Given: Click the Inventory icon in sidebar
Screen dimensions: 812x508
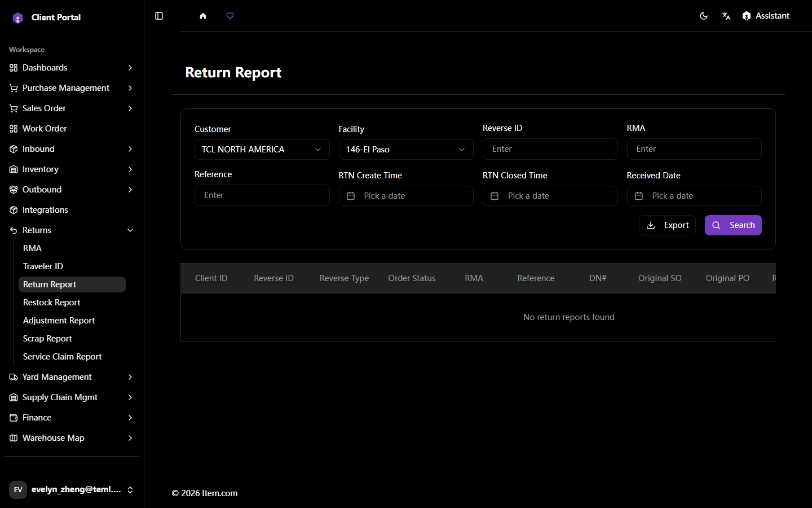Looking at the screenshot, I should [x=14, y=169].
